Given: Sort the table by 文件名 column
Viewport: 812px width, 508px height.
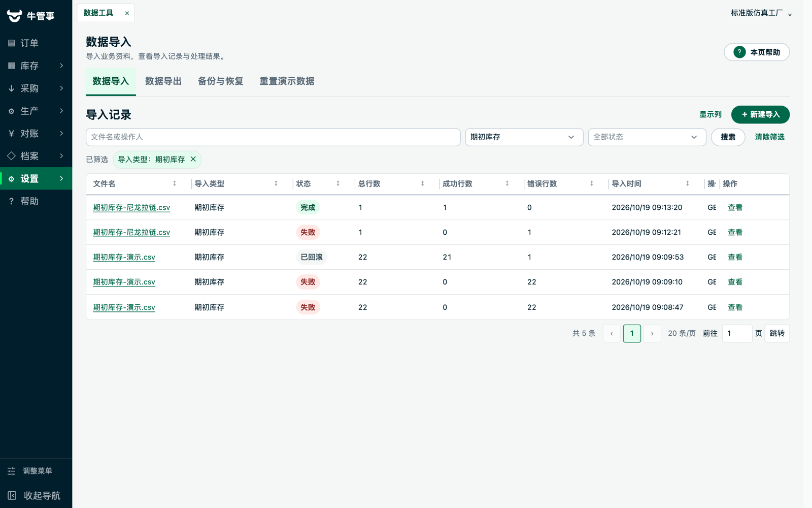Looking at the screenshot, I should click(x=175, y=184).
